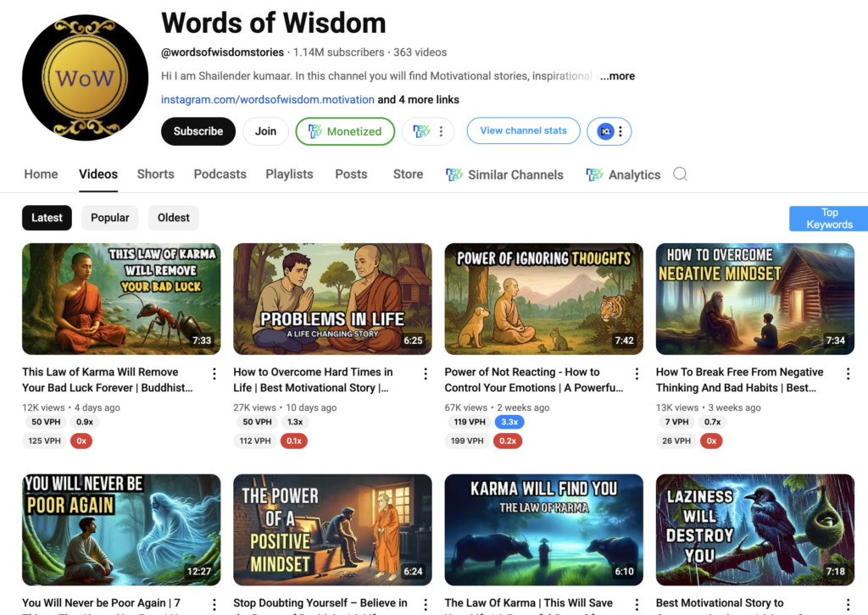Open the Problems in Life video thumbnail

coord(332,299)
